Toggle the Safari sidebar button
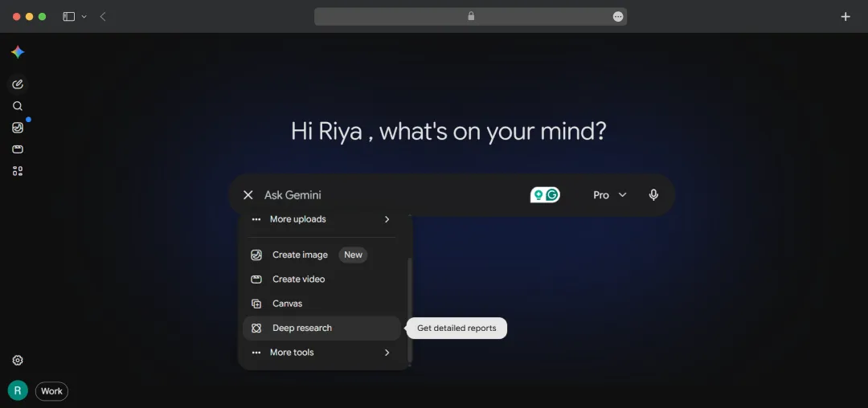The image size is (868, 408). click(68, 17)
